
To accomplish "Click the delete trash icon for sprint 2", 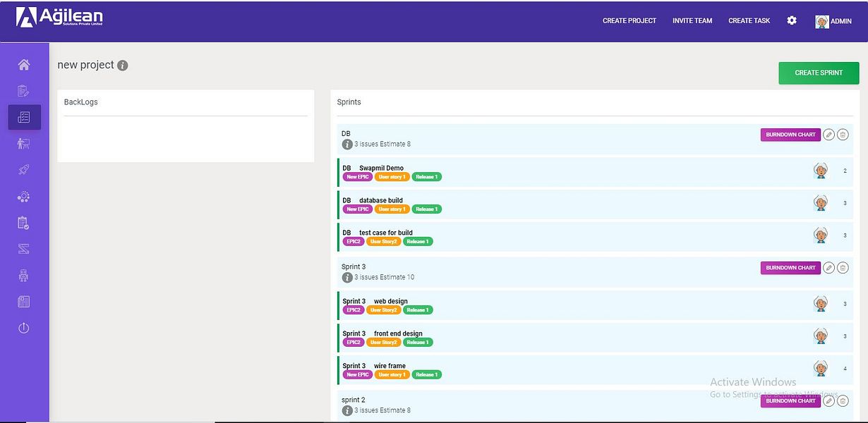I will click(x=843, y=401).
